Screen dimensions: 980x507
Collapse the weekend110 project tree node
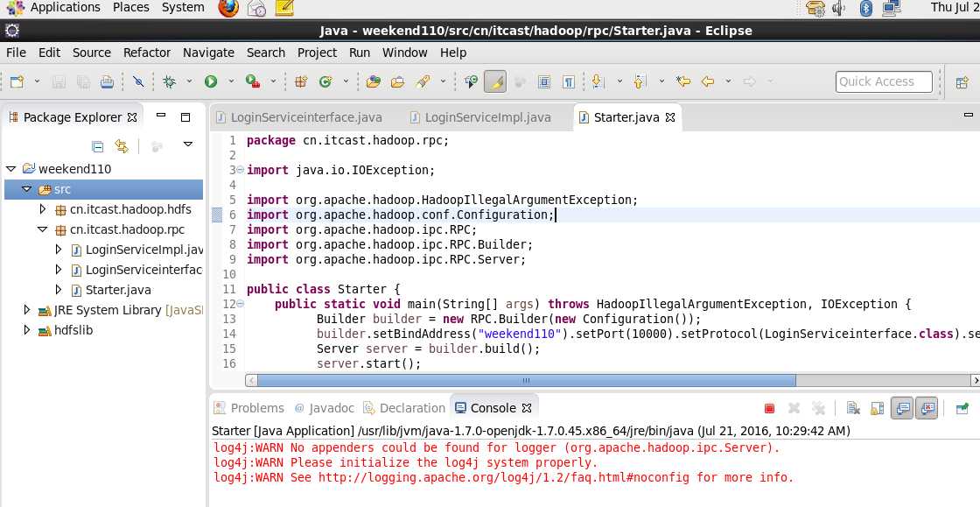10,169
